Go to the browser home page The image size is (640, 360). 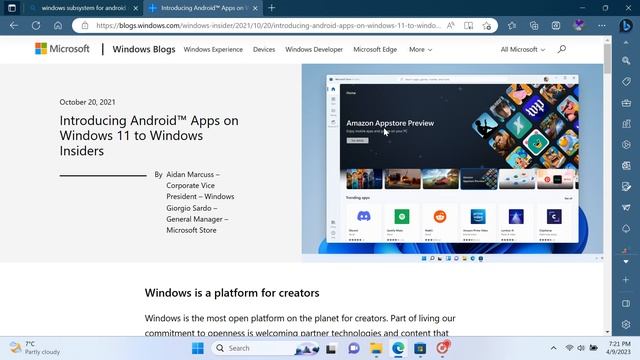click(x=58, y=25)
